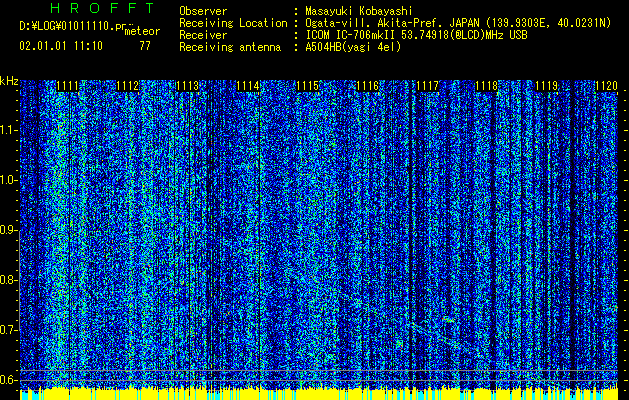The width and height of the screenshot is (629, 400).
Task: Click the Receiver label
Action: [x=203, y=35]
